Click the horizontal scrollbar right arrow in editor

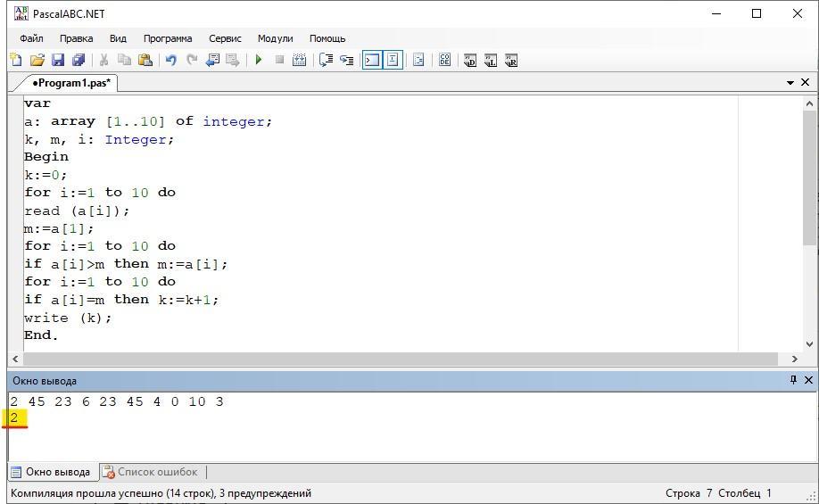click(x=794, y=359)
